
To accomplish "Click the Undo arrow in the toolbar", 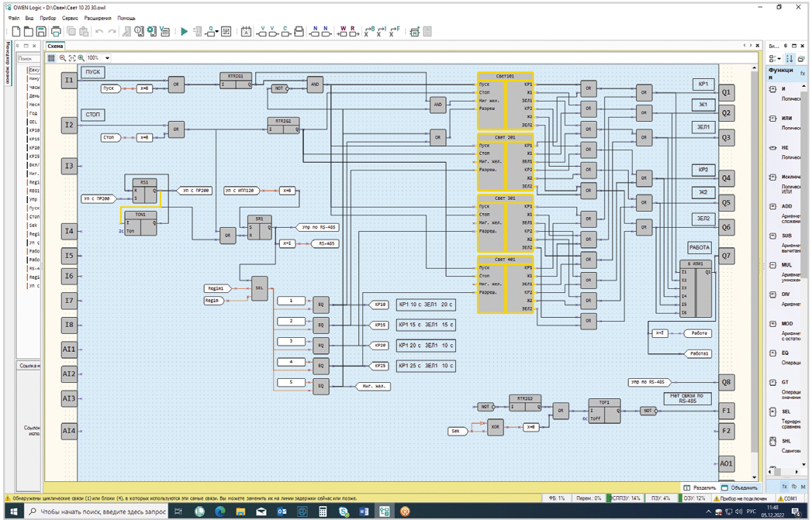I will (99, 32).
